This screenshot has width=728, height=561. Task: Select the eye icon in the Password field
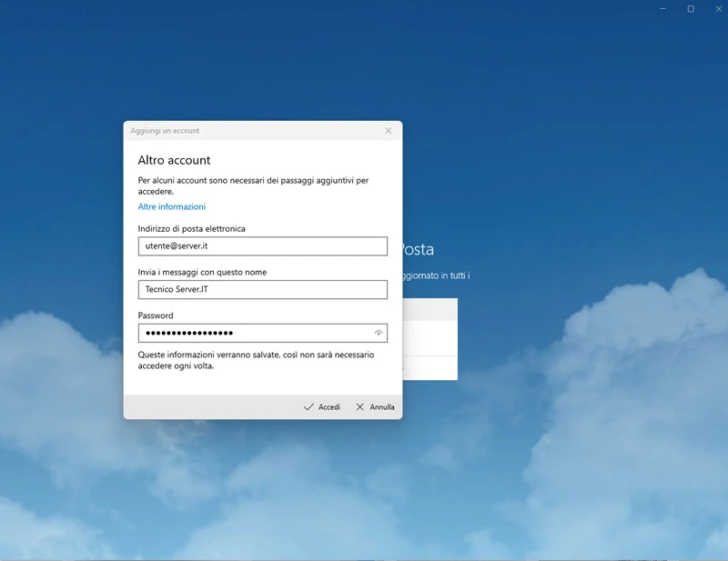tap(378, 333)
